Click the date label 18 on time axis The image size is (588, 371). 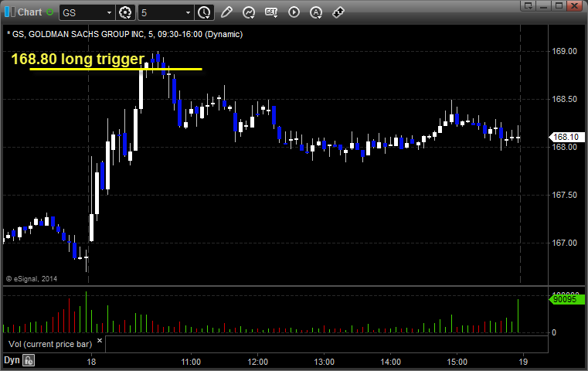91,362
